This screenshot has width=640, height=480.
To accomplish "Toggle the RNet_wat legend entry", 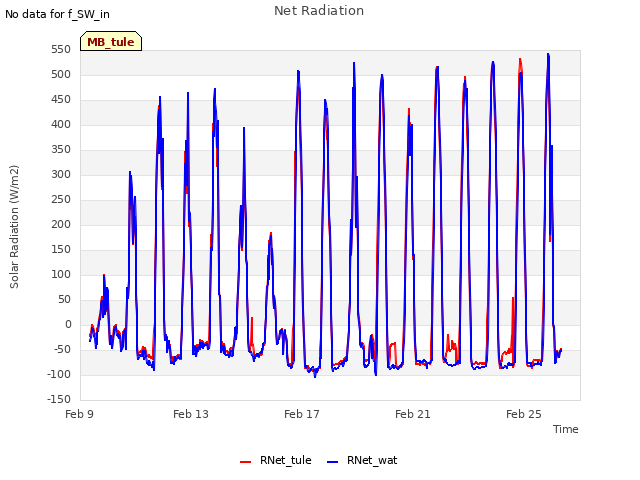I will click(x=362, y=460).
